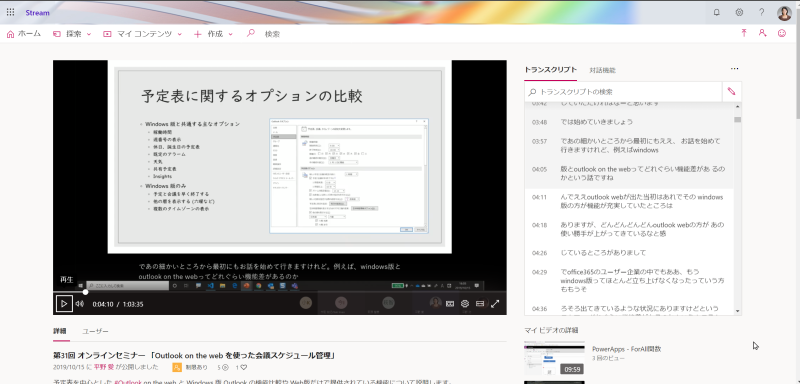Click the edit transcript pencil icon

[732, 92]
